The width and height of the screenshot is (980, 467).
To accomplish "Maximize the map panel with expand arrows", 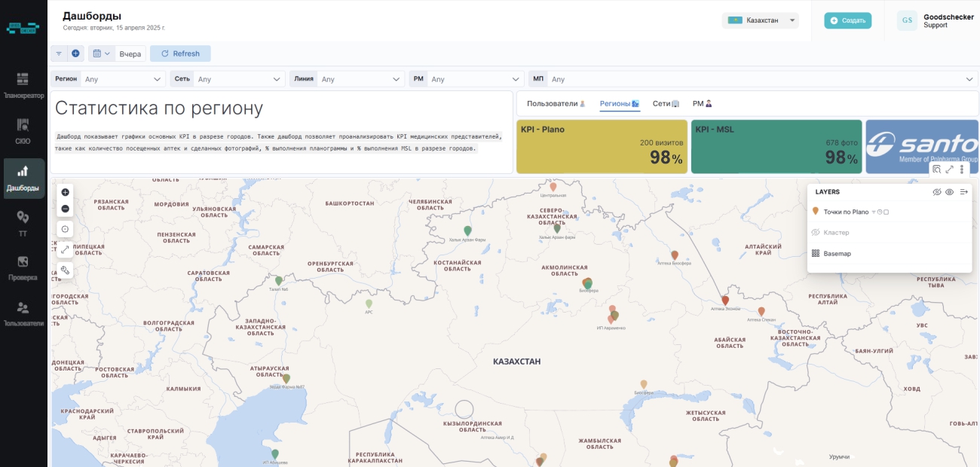I will (x=949, y=169).
